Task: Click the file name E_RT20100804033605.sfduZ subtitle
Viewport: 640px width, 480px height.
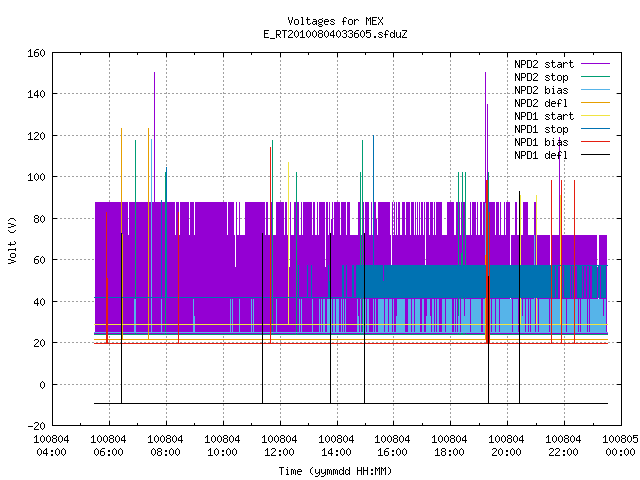Action: [336, 34]
